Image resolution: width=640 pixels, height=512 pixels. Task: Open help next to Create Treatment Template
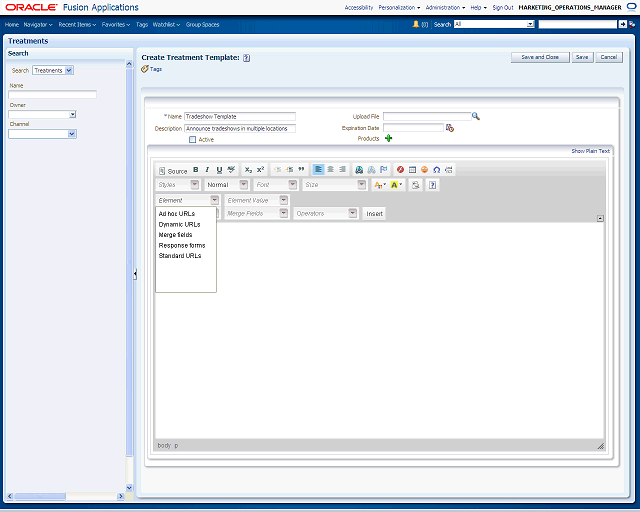247,58
